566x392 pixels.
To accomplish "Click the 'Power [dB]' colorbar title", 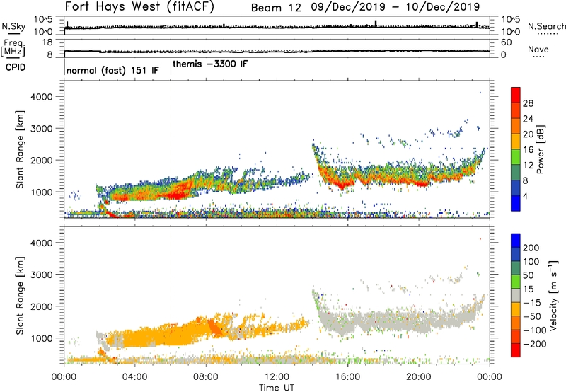I will (541, 149).
